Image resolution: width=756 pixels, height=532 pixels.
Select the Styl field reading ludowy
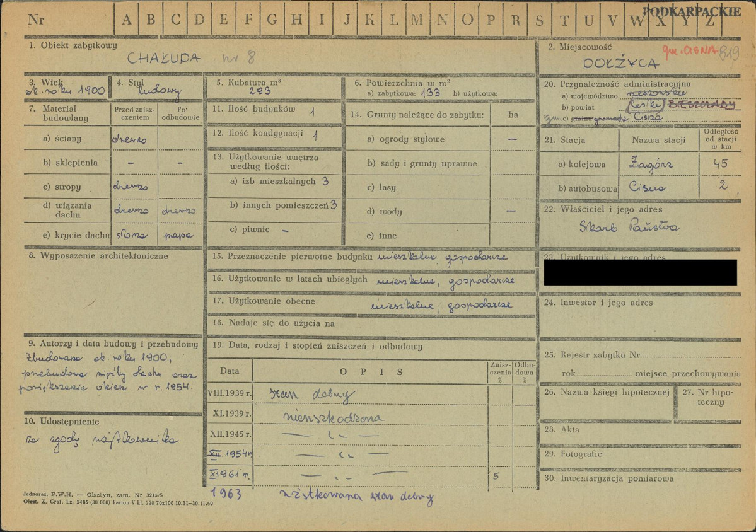pos(160,92)
